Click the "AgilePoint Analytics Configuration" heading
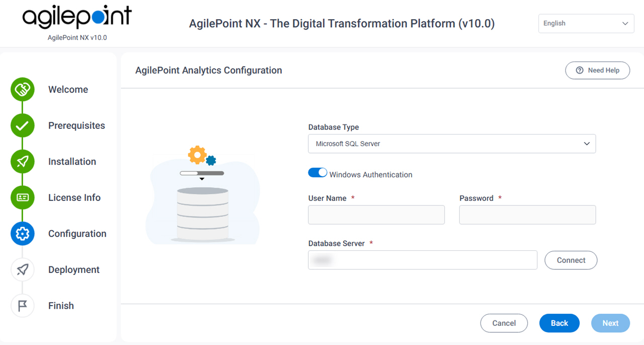The width and height of the screenshot is (644, 345). click(209, 71)
